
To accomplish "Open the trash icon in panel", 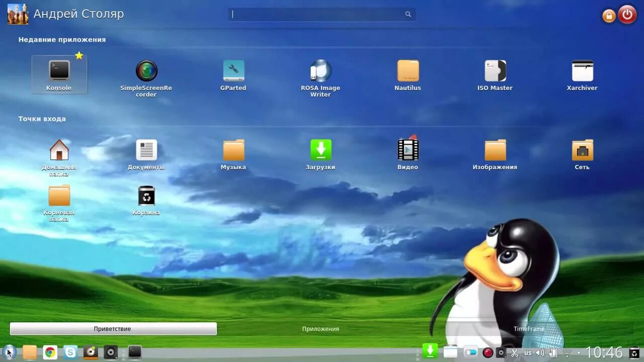I will click(634, 353).
